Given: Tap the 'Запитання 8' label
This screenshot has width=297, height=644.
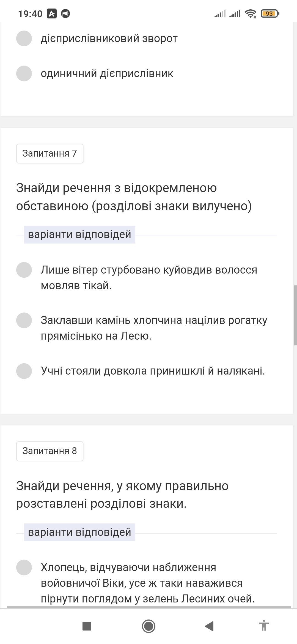Looking at the screenshot, I should click(x=50, y=451).
